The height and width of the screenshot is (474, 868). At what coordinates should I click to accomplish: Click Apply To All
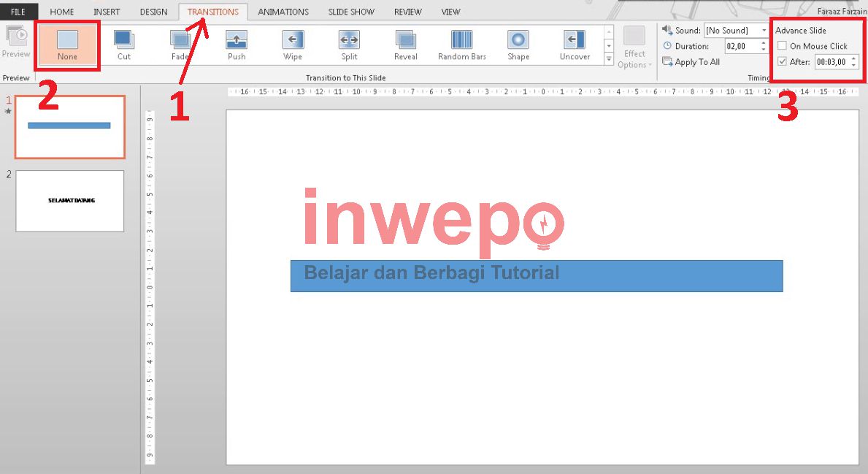691,62
